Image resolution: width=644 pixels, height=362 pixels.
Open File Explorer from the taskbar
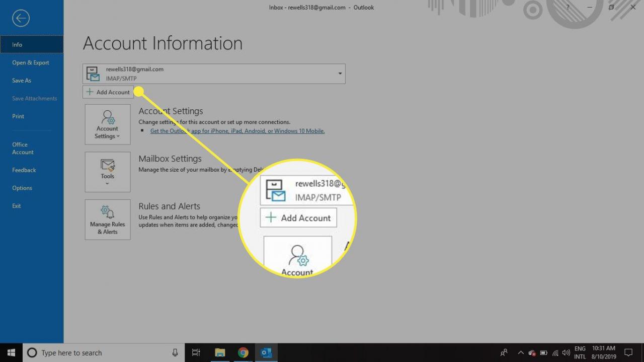[x=220, y=352]
